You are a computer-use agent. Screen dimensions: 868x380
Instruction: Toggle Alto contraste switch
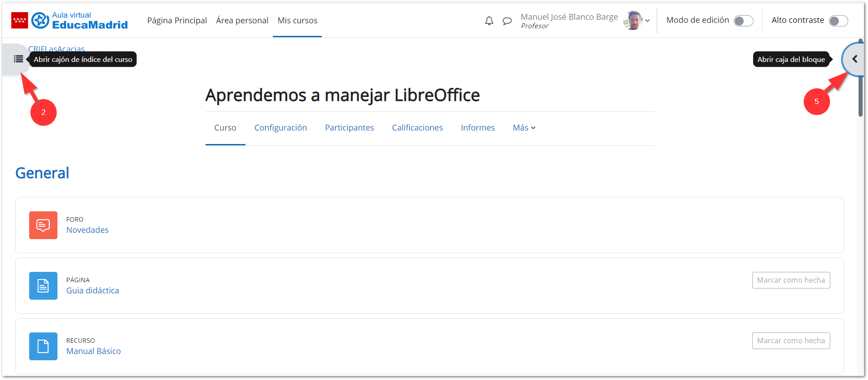[x=838, y=21]
